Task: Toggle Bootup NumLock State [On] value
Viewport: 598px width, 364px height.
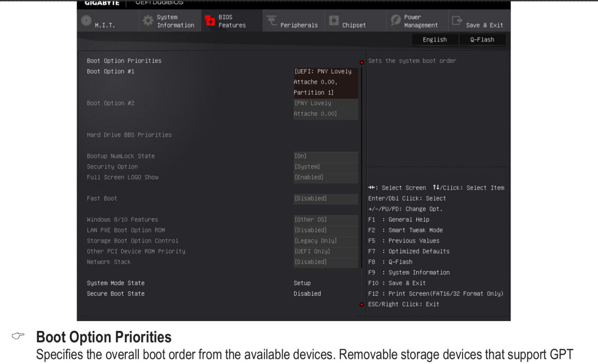Action: click(x=326, y=156)
